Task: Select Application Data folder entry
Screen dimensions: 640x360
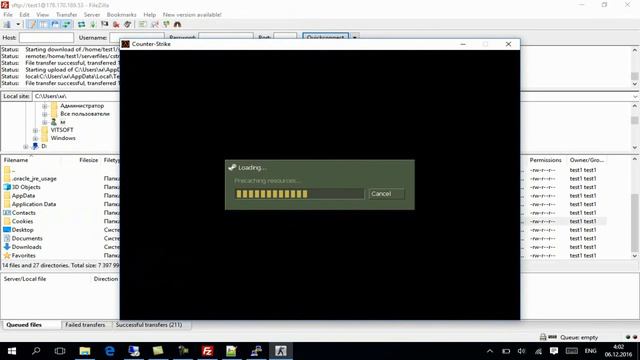Action: point(34,204)
